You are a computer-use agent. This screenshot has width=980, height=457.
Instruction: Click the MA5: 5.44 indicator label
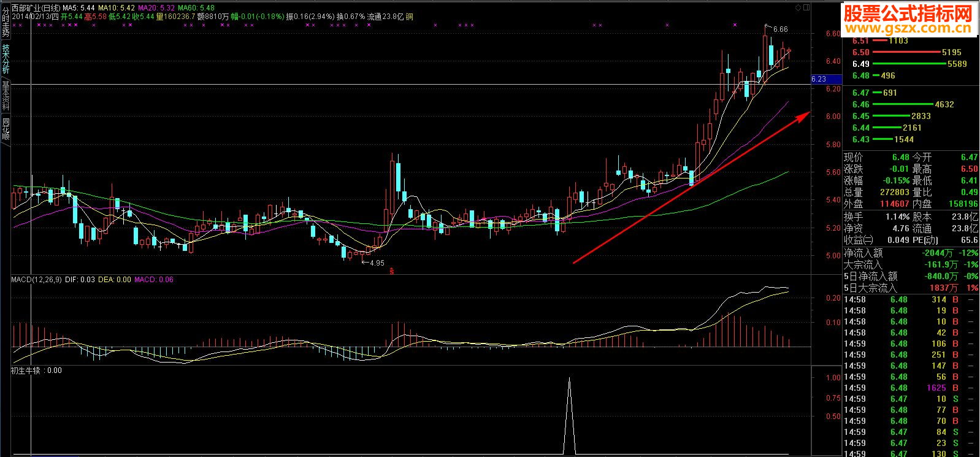(x=78, y=8)
